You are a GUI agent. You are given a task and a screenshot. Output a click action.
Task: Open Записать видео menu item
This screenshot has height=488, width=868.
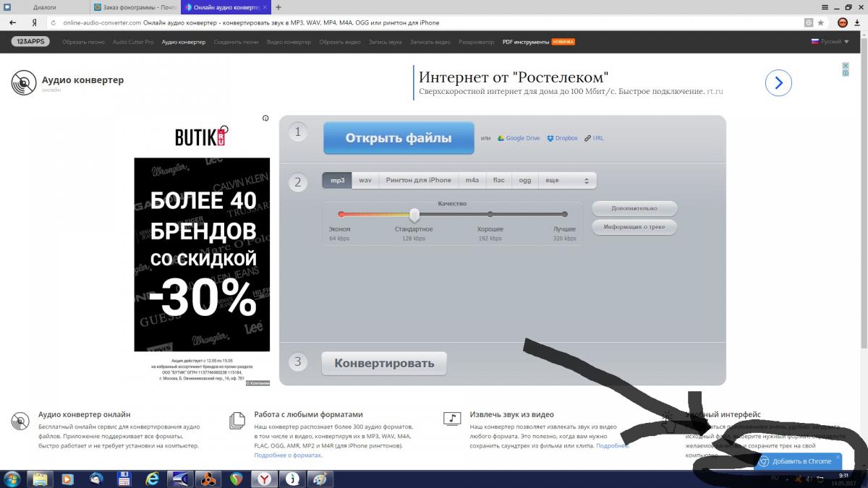tap(430, 42)
